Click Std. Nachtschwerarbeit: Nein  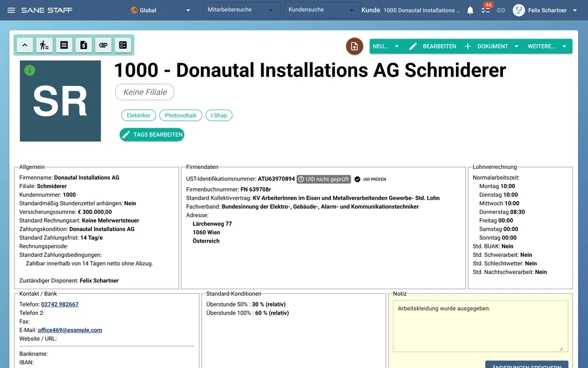[x=509, y=272]
